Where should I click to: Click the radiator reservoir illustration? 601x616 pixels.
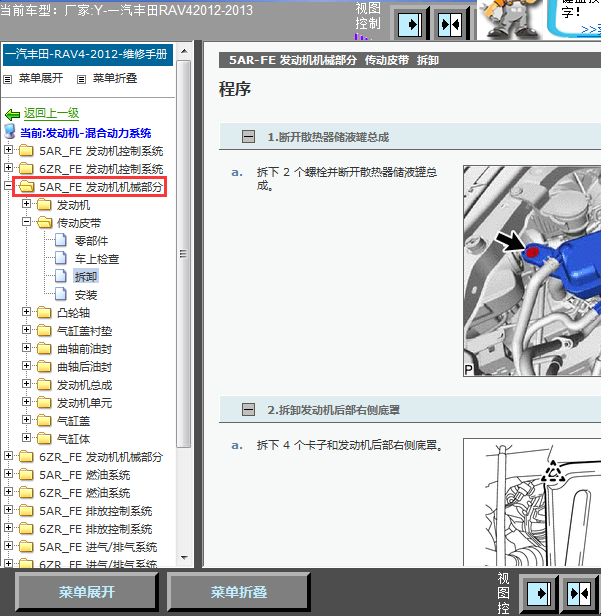(532, 271)
